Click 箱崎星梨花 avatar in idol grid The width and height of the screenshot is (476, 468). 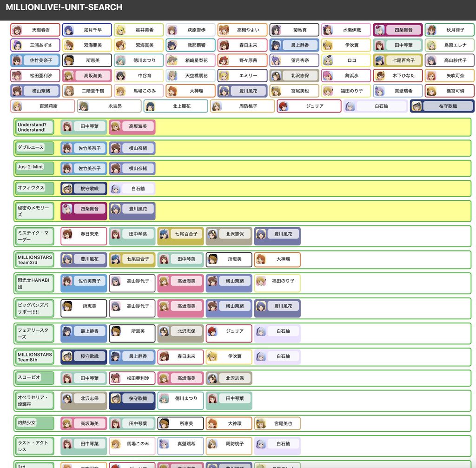(172, 60)
